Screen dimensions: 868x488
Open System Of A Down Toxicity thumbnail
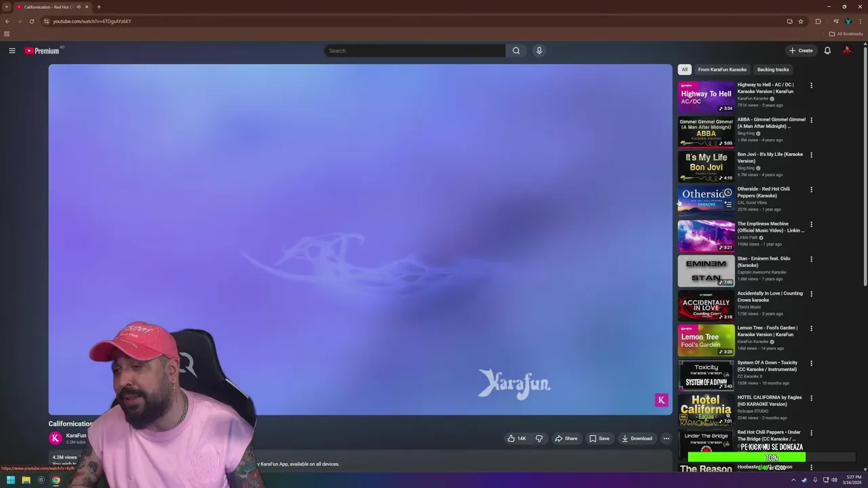pyautogui.click(x=706, y=375)
